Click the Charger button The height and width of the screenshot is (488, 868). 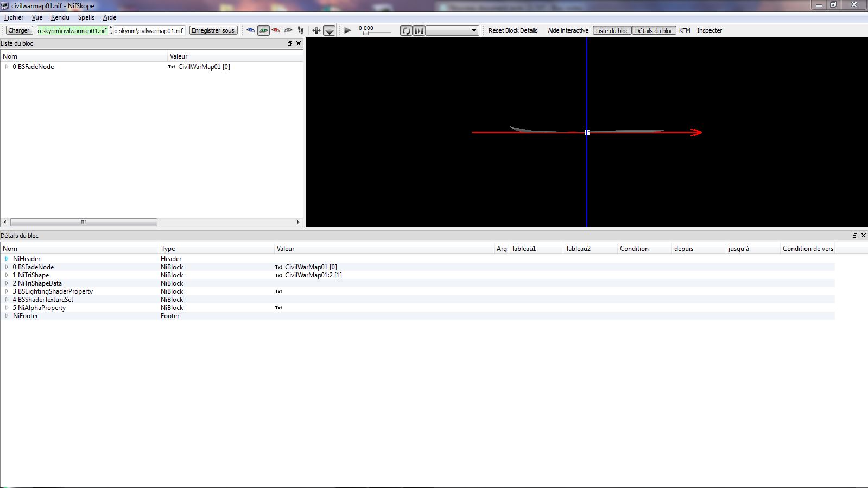[19, 31]
